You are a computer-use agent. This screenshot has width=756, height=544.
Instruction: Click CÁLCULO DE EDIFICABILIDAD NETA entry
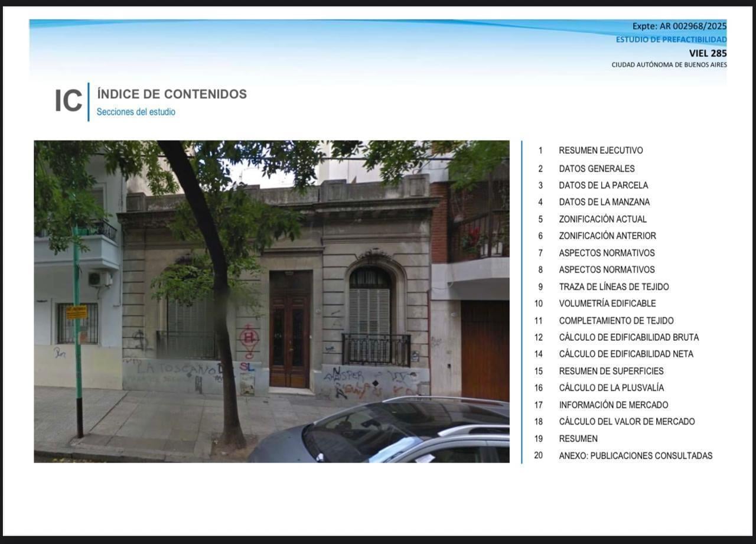tap(626, 354)
